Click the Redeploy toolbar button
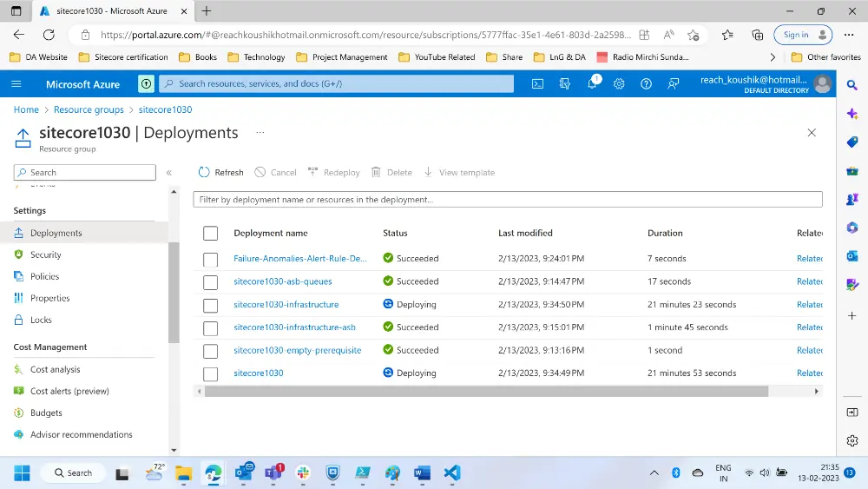The width and height of the screenshot is (868, 489). click(x=334, y=172)
